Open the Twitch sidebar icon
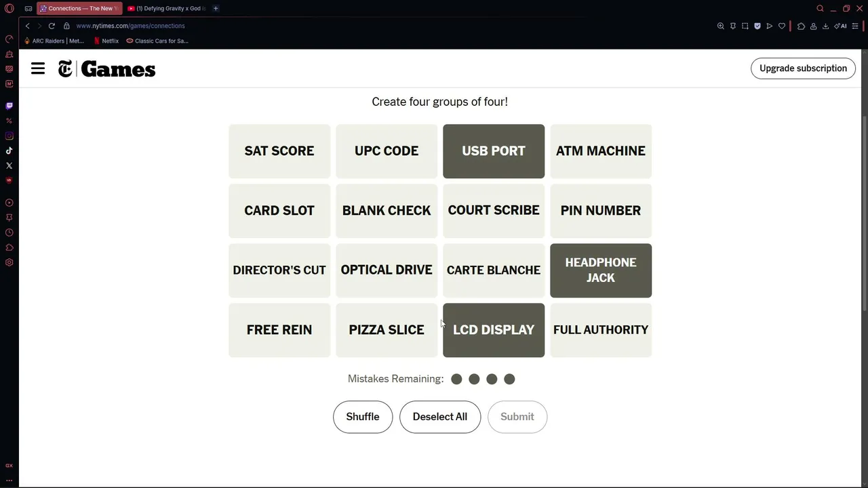The image size is (868, 488). [x=9, y=106]
